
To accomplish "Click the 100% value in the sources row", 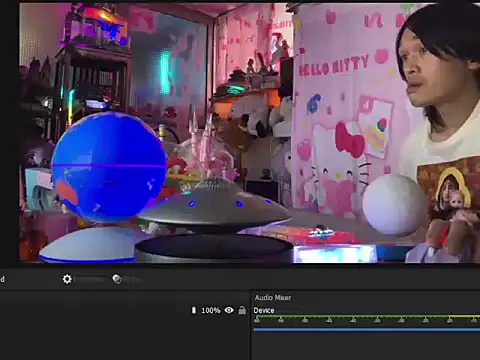I will click(211, 311).
